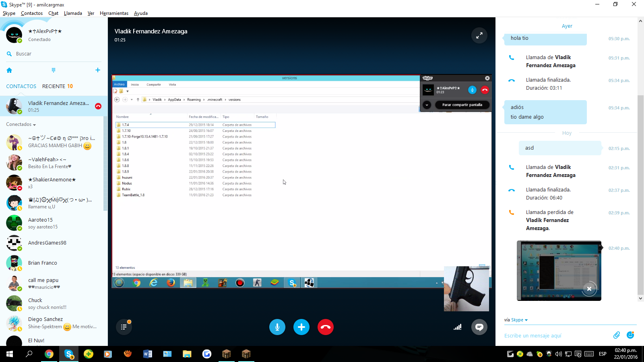Click the hola tio message bubble
The height and width of the screenshot is (362, 644).
545,39
